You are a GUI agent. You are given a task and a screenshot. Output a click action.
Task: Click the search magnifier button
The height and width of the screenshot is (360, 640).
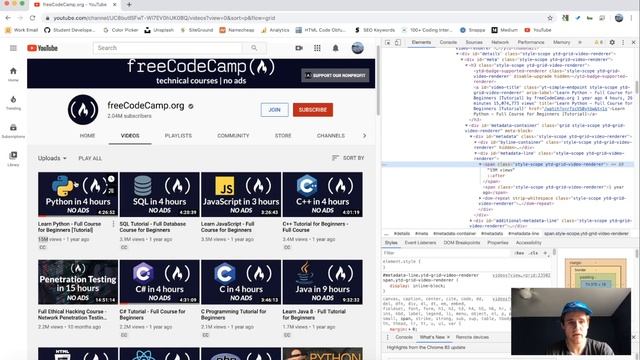pos(254,48)
